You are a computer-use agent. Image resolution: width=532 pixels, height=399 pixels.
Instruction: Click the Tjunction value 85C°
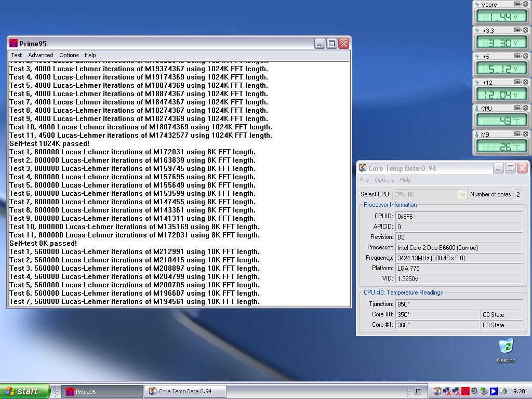[459, 304]
